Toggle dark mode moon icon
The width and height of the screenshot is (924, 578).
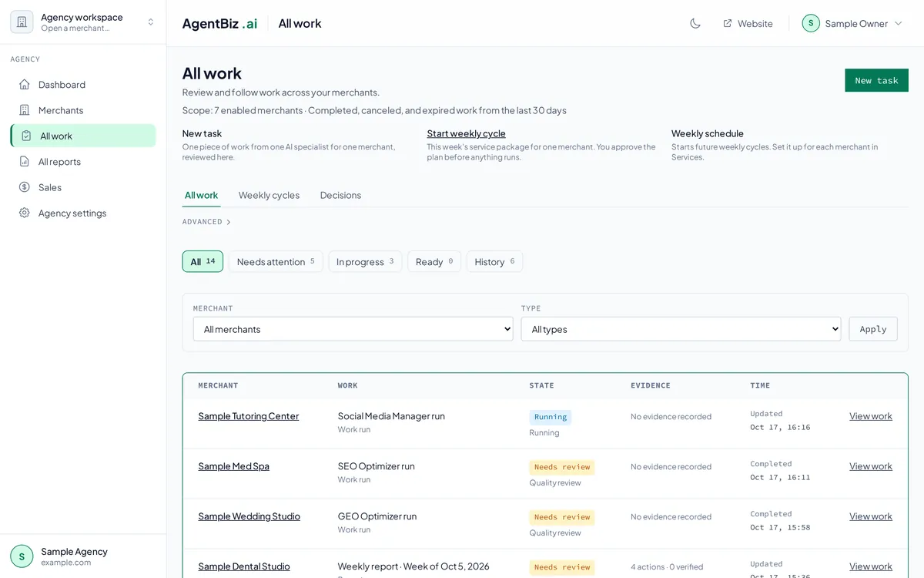point(695,23)
